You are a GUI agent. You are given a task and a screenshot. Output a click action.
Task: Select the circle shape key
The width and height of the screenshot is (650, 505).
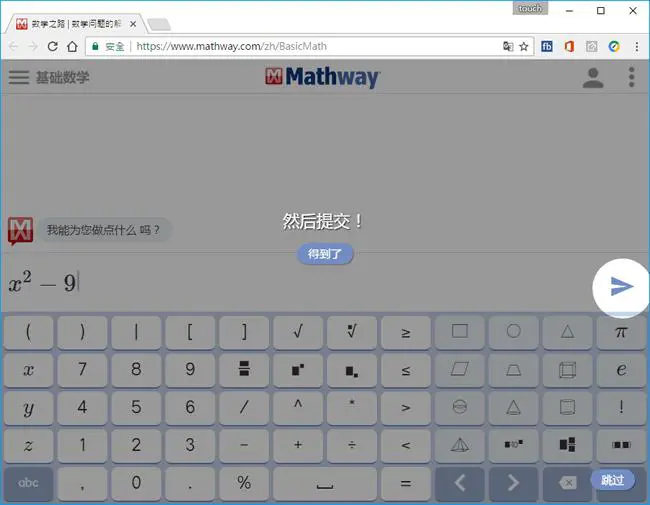[513, 332]
